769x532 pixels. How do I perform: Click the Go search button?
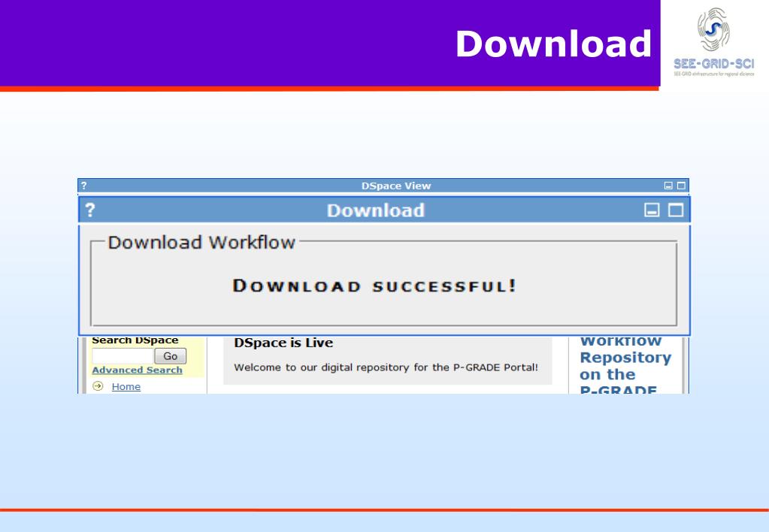(x=170, y=356)
